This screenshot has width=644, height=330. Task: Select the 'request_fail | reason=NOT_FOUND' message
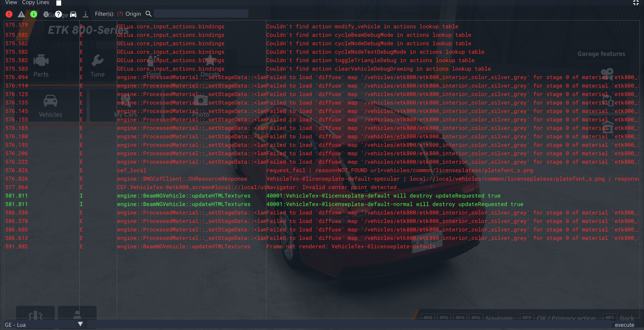pos(400,170)
